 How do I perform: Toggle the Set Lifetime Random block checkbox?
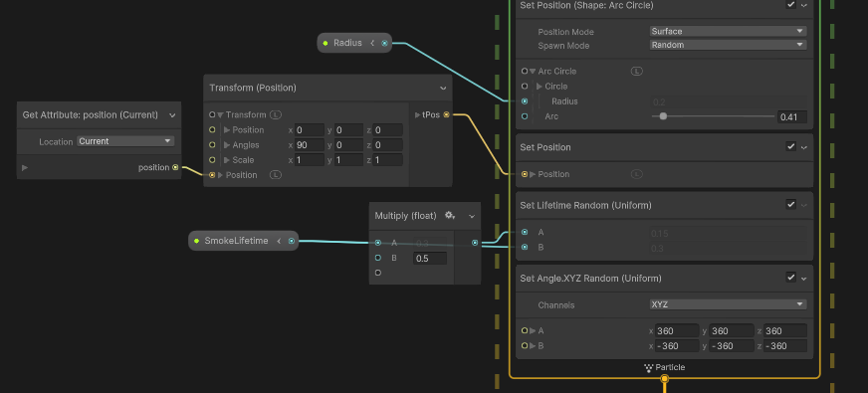(791, 205)
